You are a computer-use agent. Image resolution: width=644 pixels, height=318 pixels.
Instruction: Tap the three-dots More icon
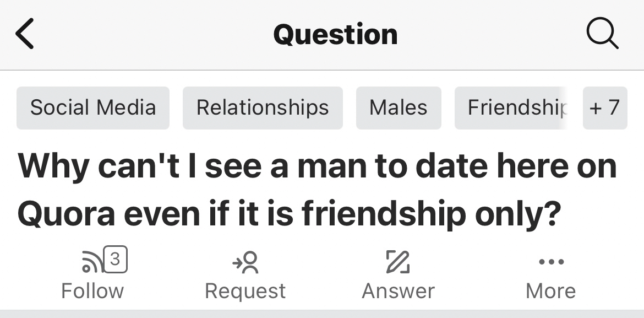point(551,262)
